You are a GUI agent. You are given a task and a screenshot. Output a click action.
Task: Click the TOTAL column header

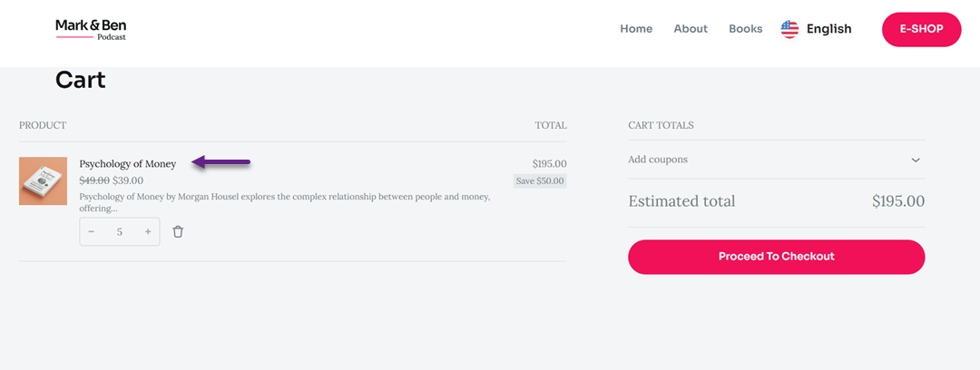tap(551, 125)
